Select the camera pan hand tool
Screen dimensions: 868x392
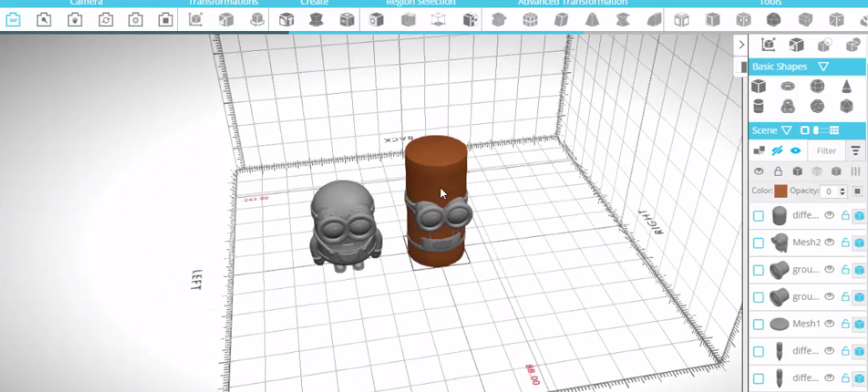(x=75, y=21)
